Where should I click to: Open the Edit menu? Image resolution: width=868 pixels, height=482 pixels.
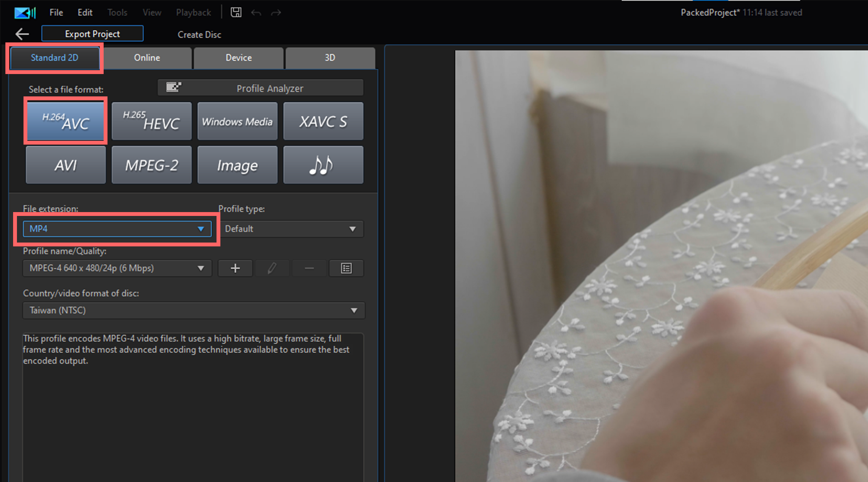85,12
